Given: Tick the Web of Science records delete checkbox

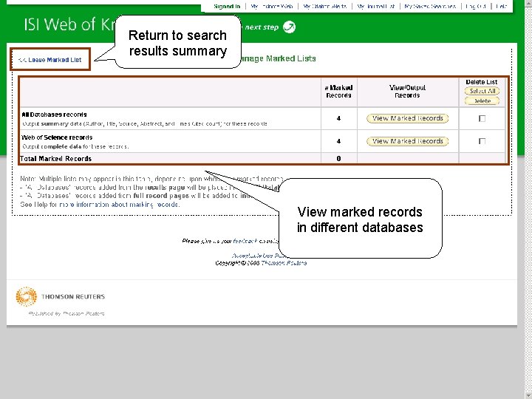Looking at the screenshot, I should pos(482,141).
